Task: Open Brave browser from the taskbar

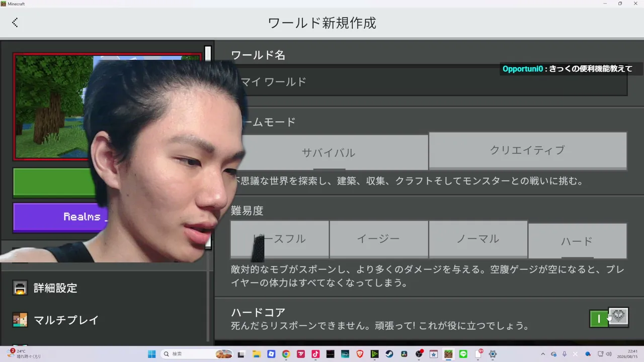Action: pos(360,354)
